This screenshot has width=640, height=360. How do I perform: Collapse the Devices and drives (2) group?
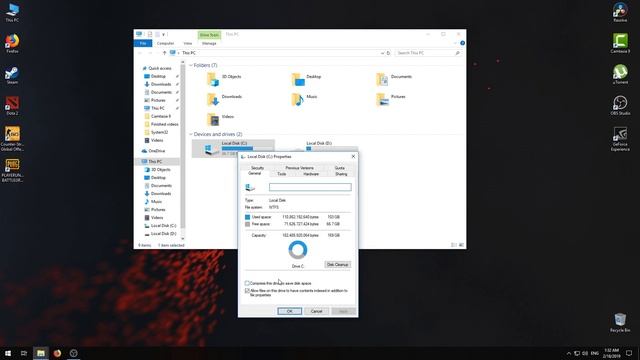191,134
